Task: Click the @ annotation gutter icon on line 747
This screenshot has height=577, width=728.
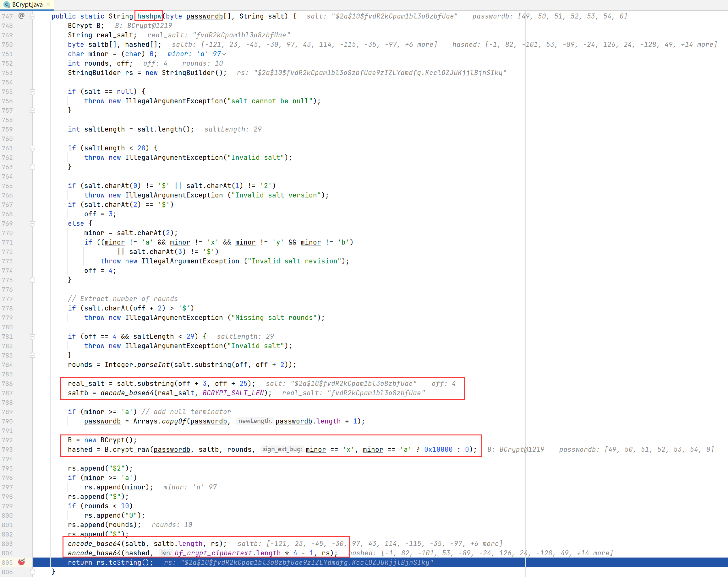Action: pyautogui.click(x=21, y=16)
